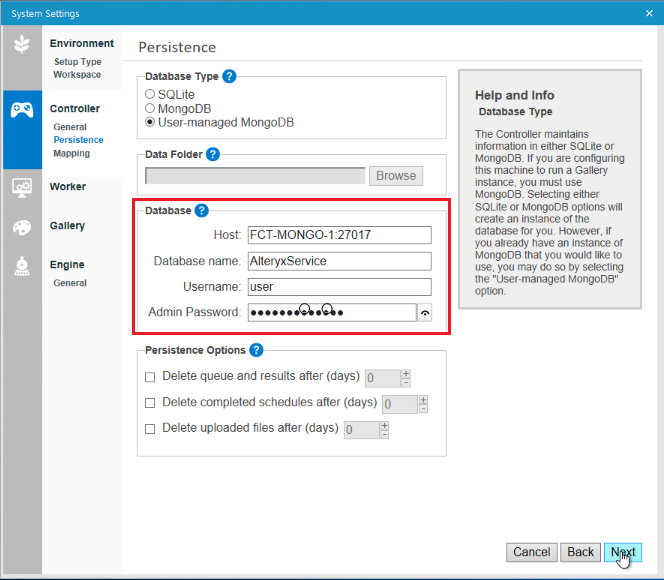Go to Engine section

67,265
